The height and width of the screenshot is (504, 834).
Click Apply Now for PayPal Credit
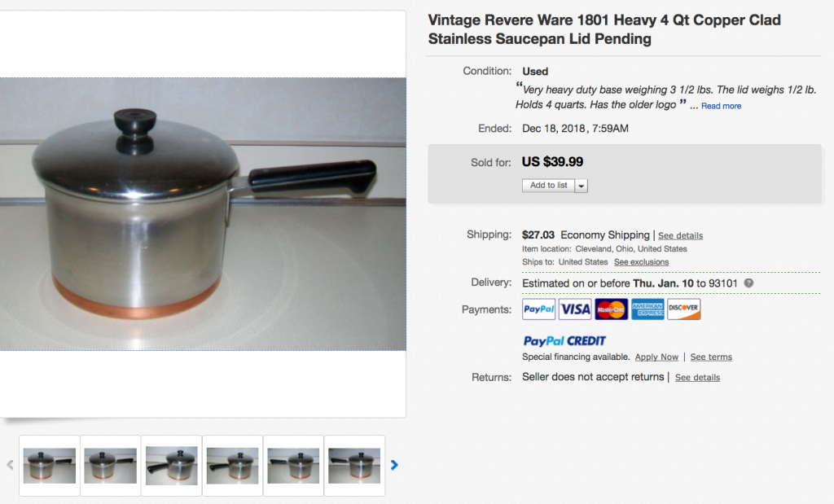pyautogui.click(x=656, y=357)
